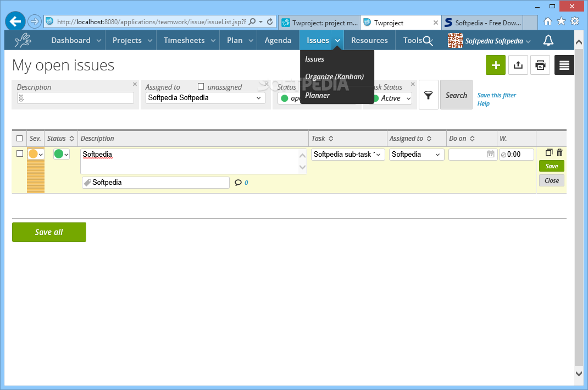Expand the Projects menu arrow
Screen dimensions: 588x390
pyautogui.click(x=149, y=41)
